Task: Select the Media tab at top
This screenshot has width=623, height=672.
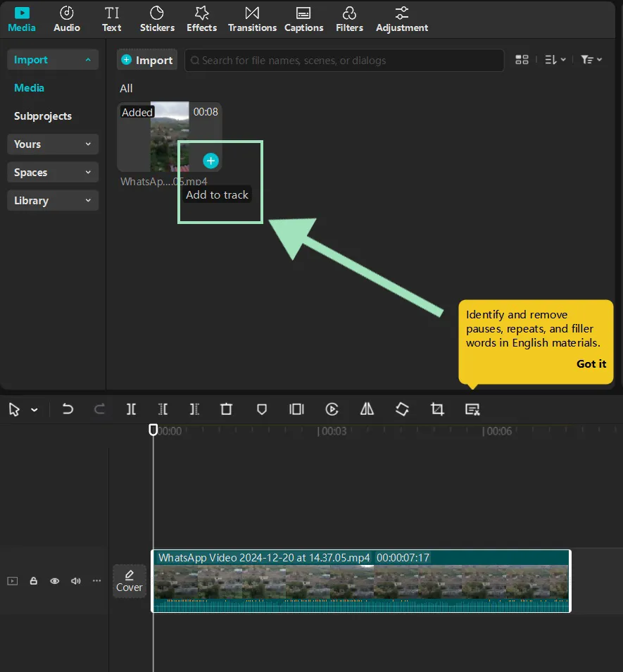Action: 22,19
